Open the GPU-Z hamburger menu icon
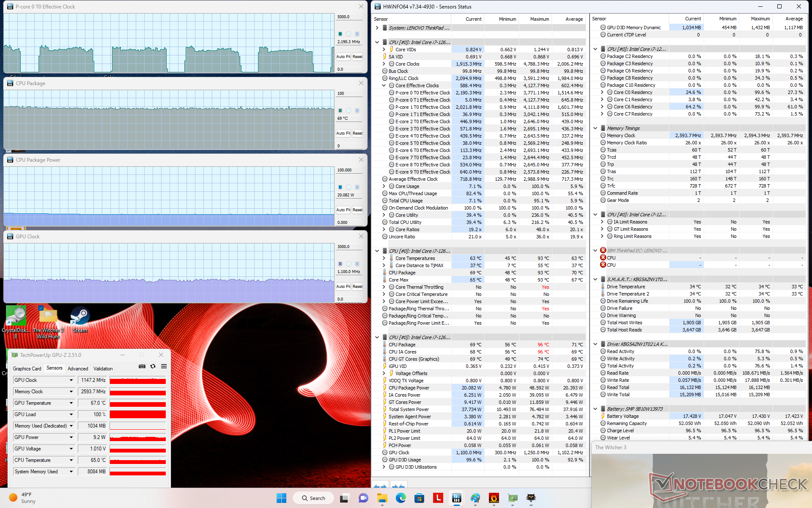This screenshot has width=812, height=508. point(164,366)
